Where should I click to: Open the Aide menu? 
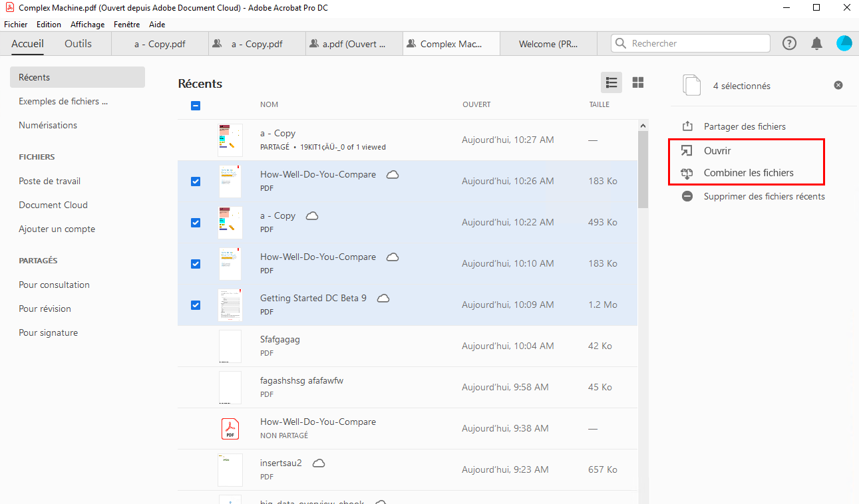157,25
